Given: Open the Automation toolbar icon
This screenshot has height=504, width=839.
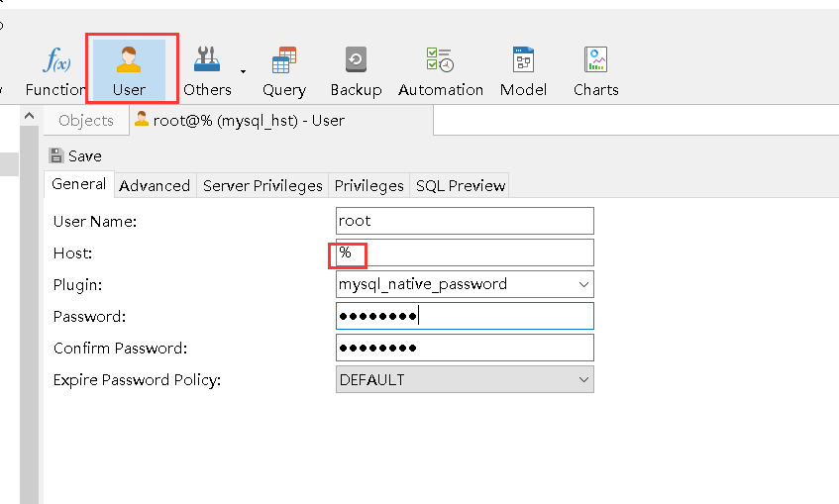Looking at the screenshot, I should pyautogui.click(x=441, y=70).
